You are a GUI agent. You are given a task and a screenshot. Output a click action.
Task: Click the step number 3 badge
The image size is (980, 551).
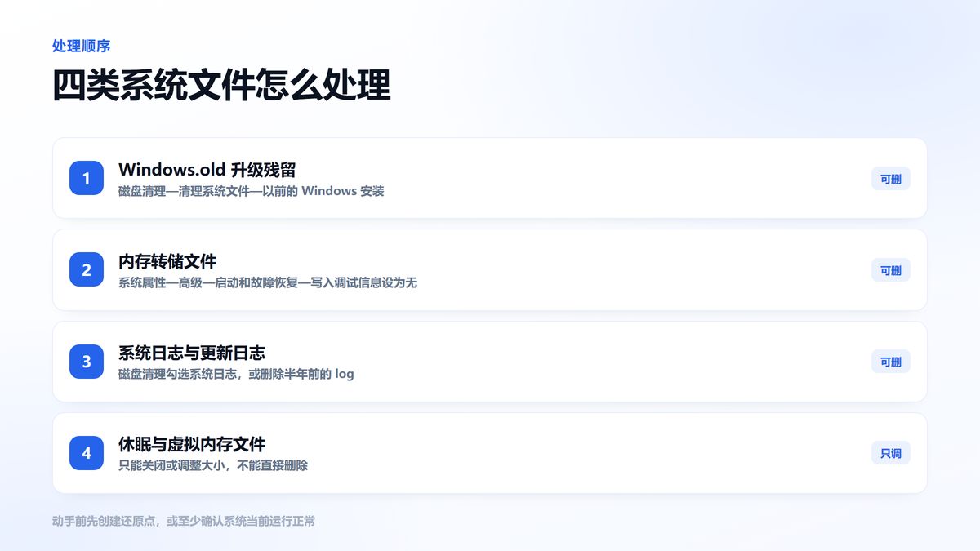point(87,361)
